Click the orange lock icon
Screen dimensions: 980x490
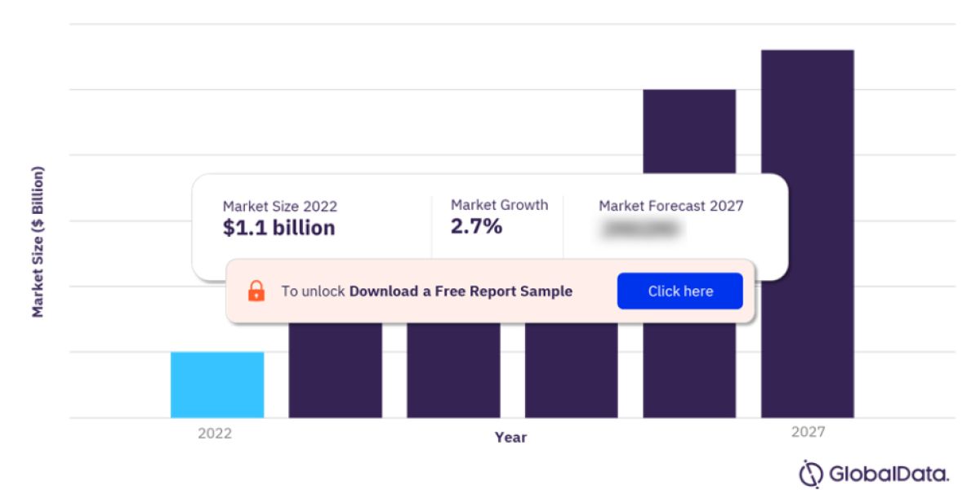[x=256, y=291]
